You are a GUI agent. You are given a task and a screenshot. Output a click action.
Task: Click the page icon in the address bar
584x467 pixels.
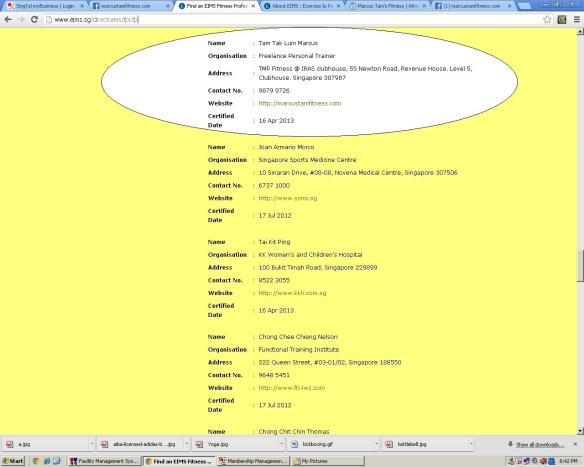(49, 19)
